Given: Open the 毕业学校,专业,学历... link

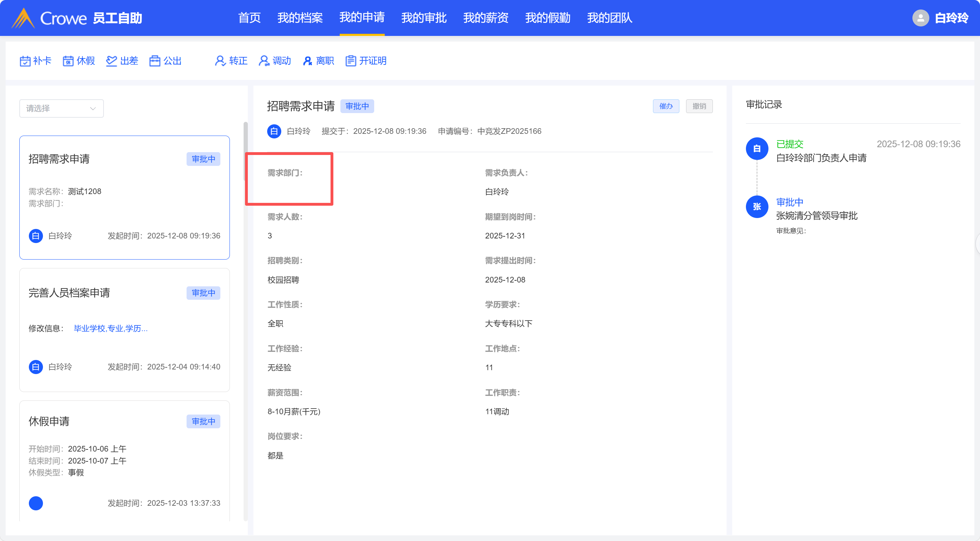Looking at the screenshot, I should pyautogui.click(x=111, y=328).
